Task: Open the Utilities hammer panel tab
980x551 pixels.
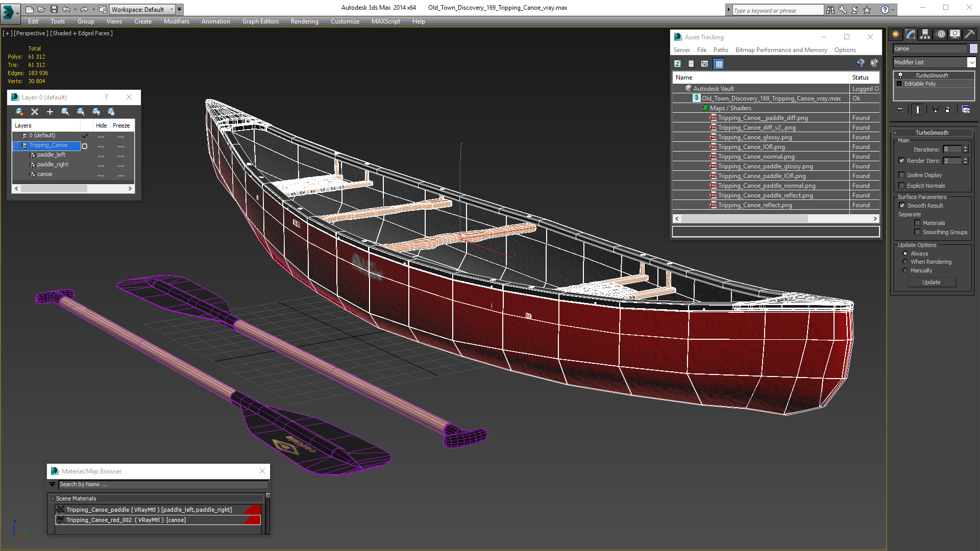Action: coord(970,34)
